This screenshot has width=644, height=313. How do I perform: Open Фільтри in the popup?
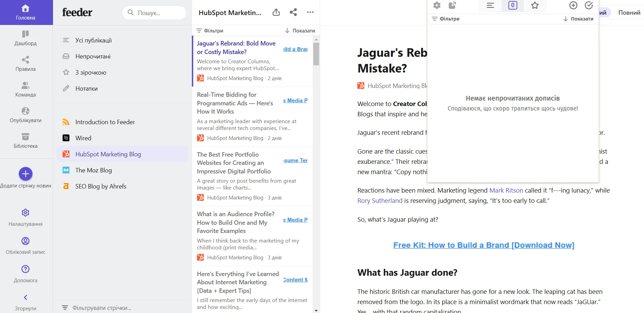click(x=446, y=19)
